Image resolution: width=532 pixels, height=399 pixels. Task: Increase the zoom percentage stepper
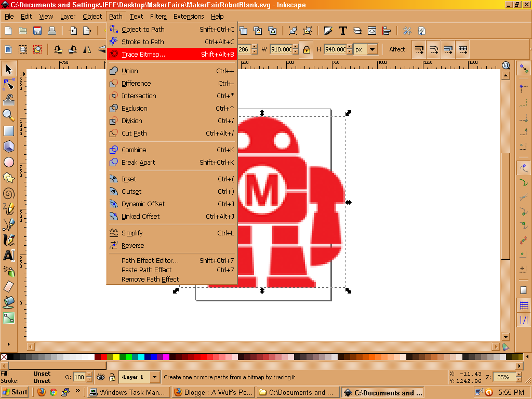click(x=519, y=374)
